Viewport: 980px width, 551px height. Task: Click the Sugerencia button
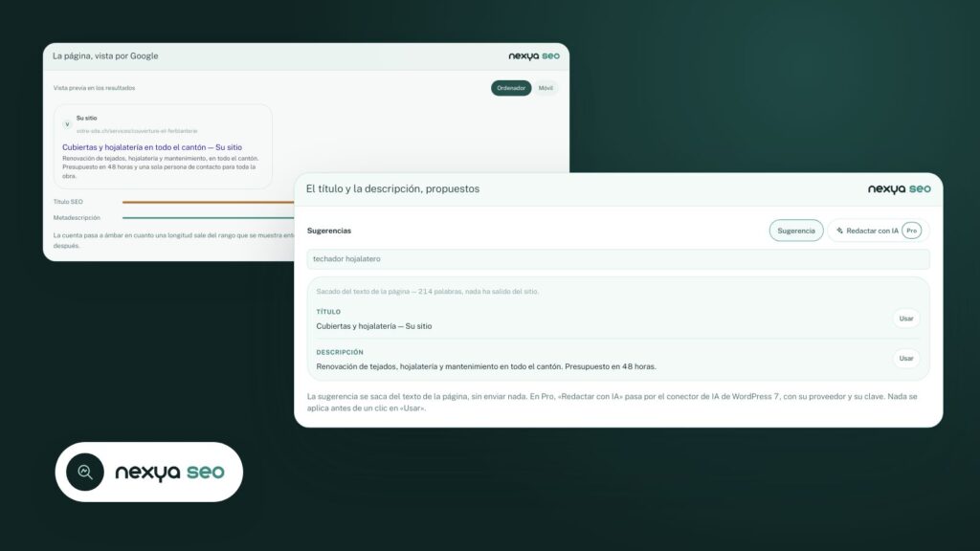point(795,231)
